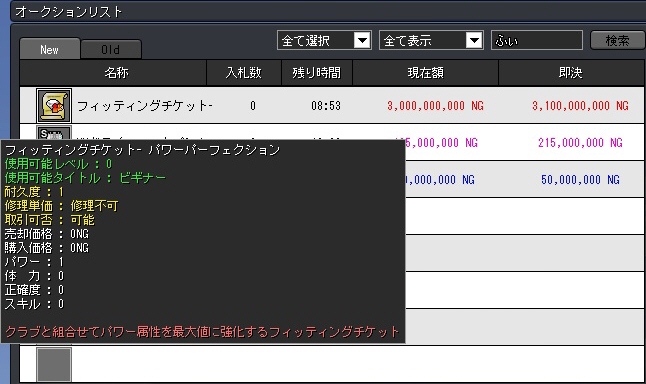
Task: Click the 08:53 remaining time cell
Action: click(326, 106)
